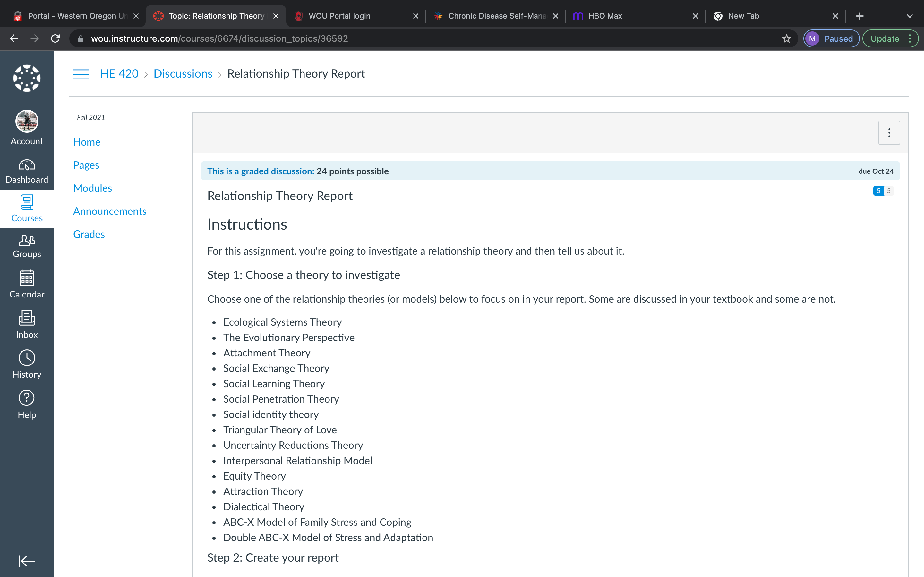Viewport: 924px width, 577px height.
Task: Open the Help question mark icon
Action: click(27, 398)
